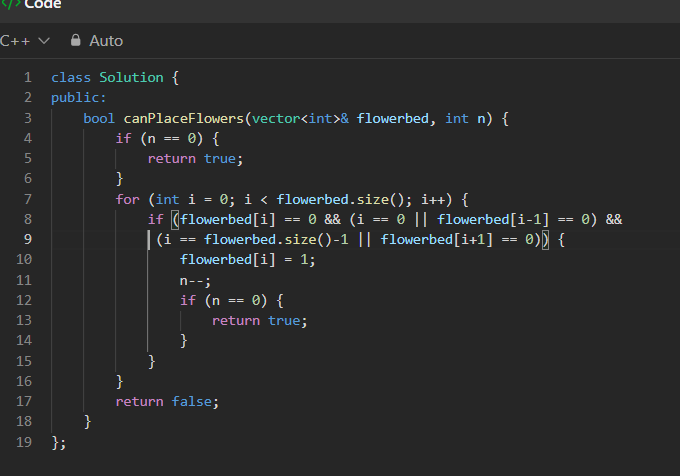Image resolution: width=680 pixels, height=476 pixels.
Task: Click 'int n' parameter on line 3
Action: coord(465,118)
